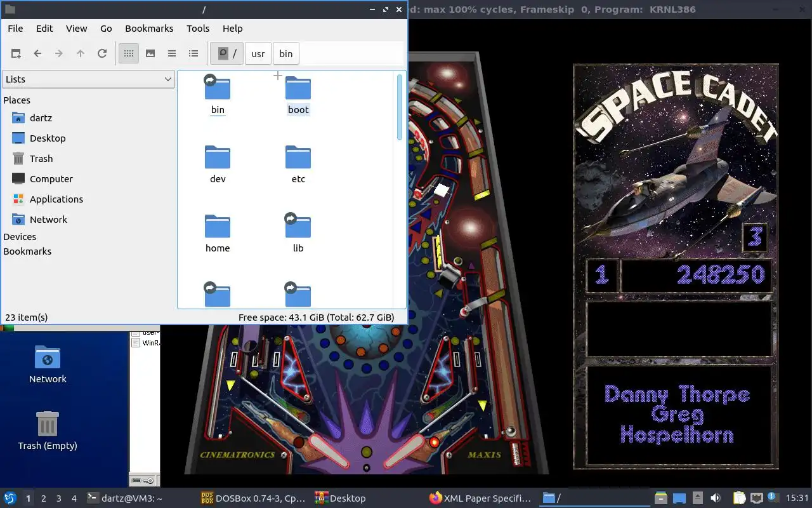The height and width of the screenshot is (508, 812).
Task: Switch to compact view mode
Action: point(172,54)
